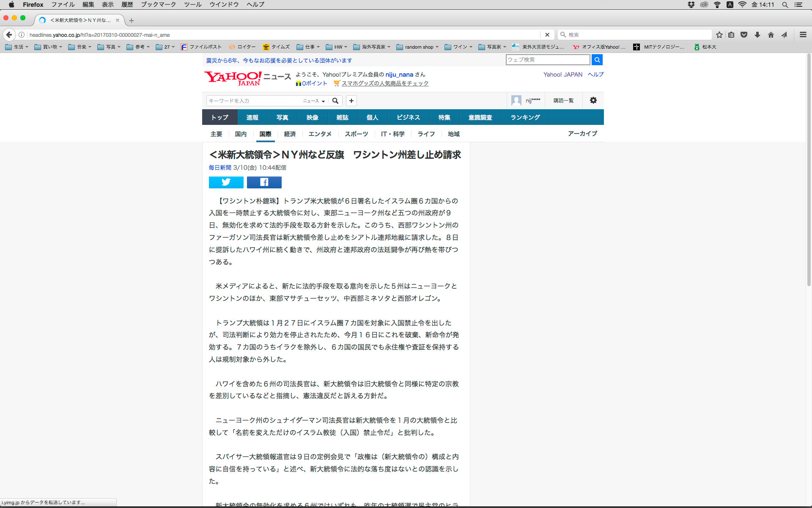Share article via Twitter icon button
The height and width of the screenshot is (508, 812).
(226, 182)
